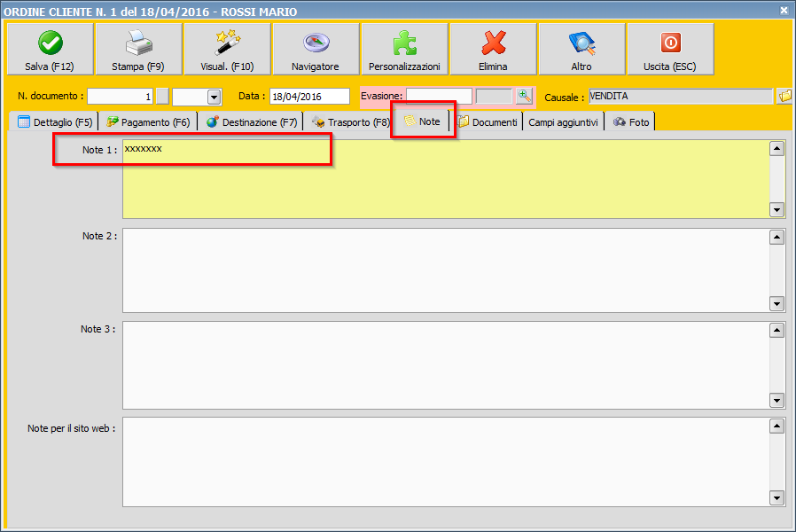The height and width of the screenshot is (532, 796).
Task: Select the Note tab
Action: pos(422,121)
